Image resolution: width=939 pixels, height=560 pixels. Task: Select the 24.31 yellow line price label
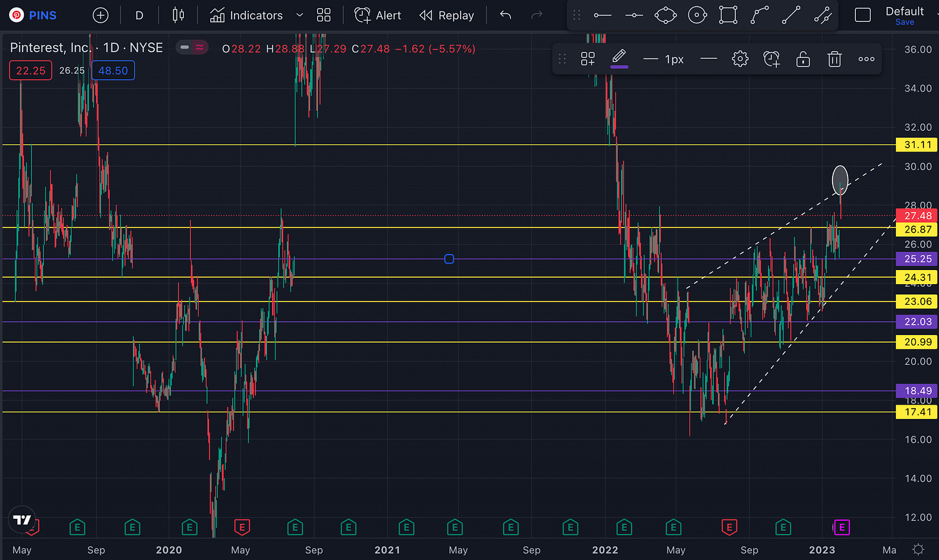(916, 278)
